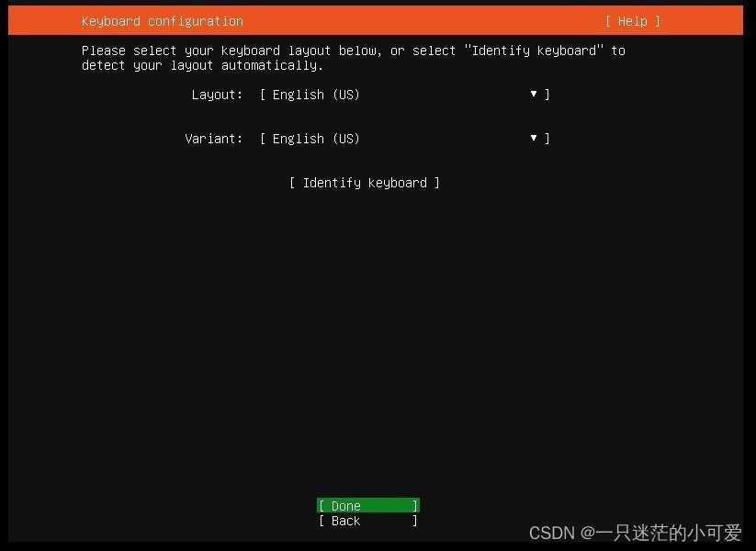This screenshot has height=551, width=756.
Task: Confirm with the green Done button
Action: pyautogui.click(x=367, y=505)
